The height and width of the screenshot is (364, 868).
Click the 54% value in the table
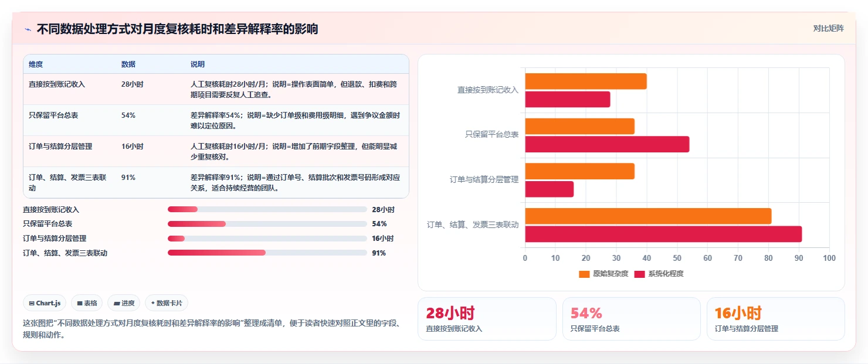[128, 115]
